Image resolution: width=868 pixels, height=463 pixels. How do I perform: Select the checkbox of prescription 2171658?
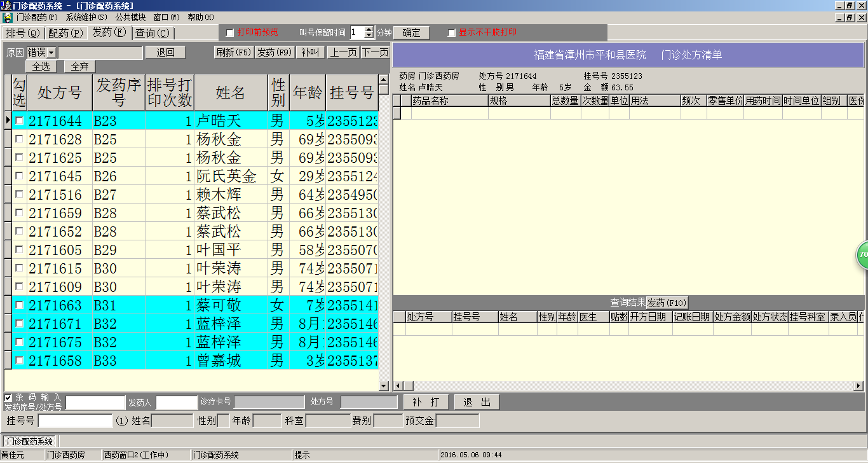[x=20, y=361]
